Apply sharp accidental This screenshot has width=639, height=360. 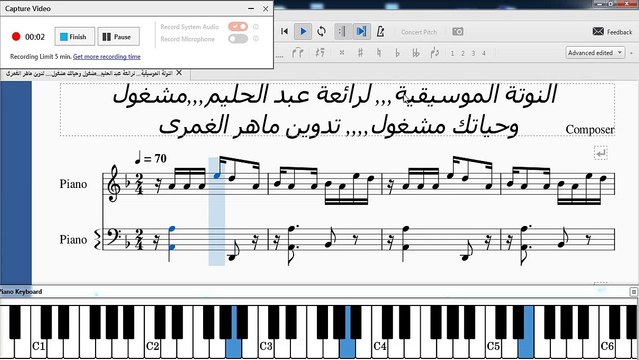pos(360,53)
